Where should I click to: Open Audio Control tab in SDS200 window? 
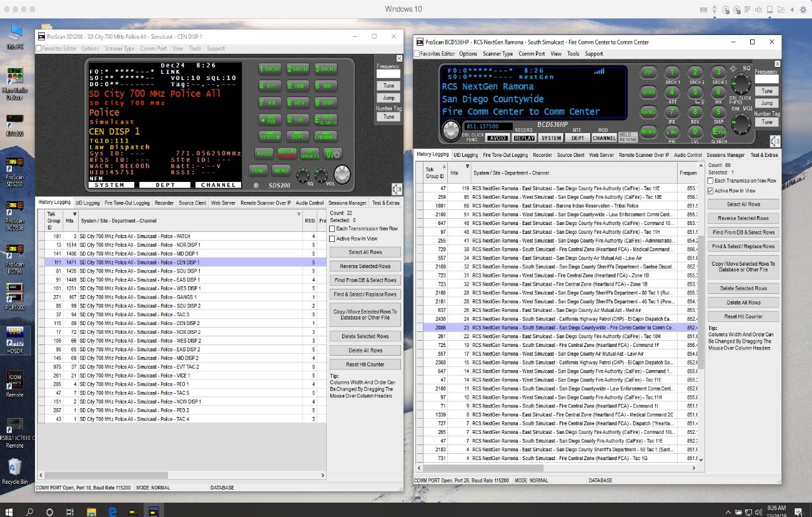tap(310, 203)
